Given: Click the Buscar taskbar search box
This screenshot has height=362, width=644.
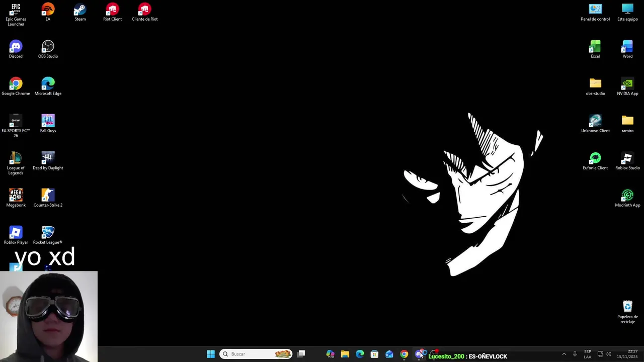Looking at the screenshot, I should 256,354.
